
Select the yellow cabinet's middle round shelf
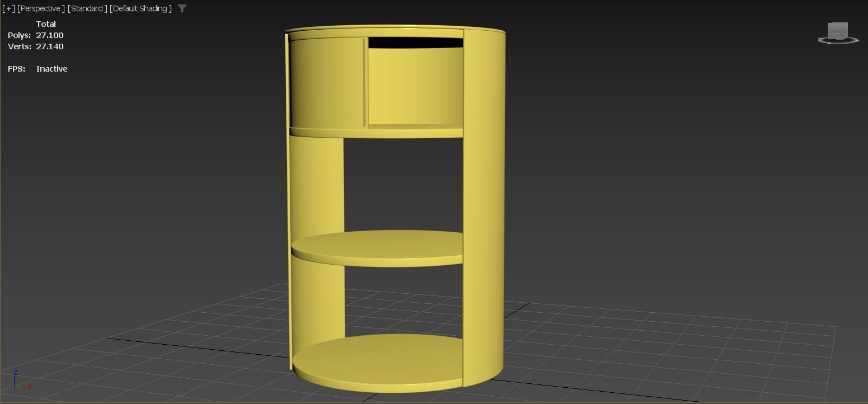[377, 248]
